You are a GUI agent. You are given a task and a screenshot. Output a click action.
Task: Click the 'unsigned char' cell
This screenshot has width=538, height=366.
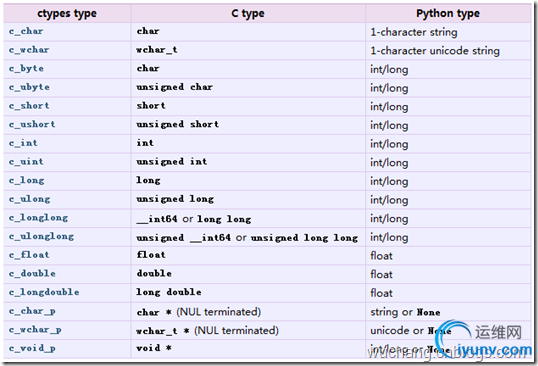click(x=175, y=87)
